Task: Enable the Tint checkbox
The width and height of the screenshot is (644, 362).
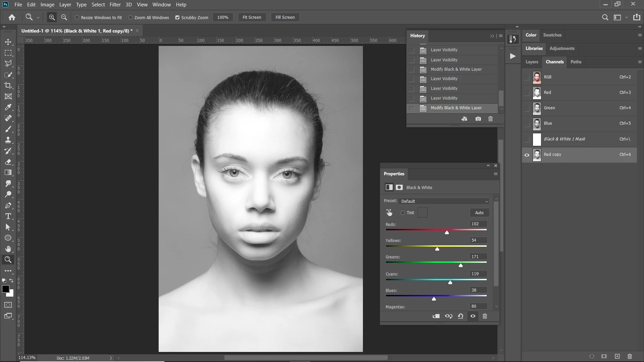Action: click(403, 213)
